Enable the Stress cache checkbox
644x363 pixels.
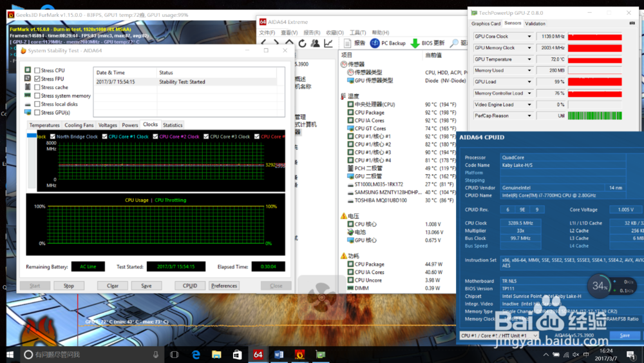[x=37, y=87]
